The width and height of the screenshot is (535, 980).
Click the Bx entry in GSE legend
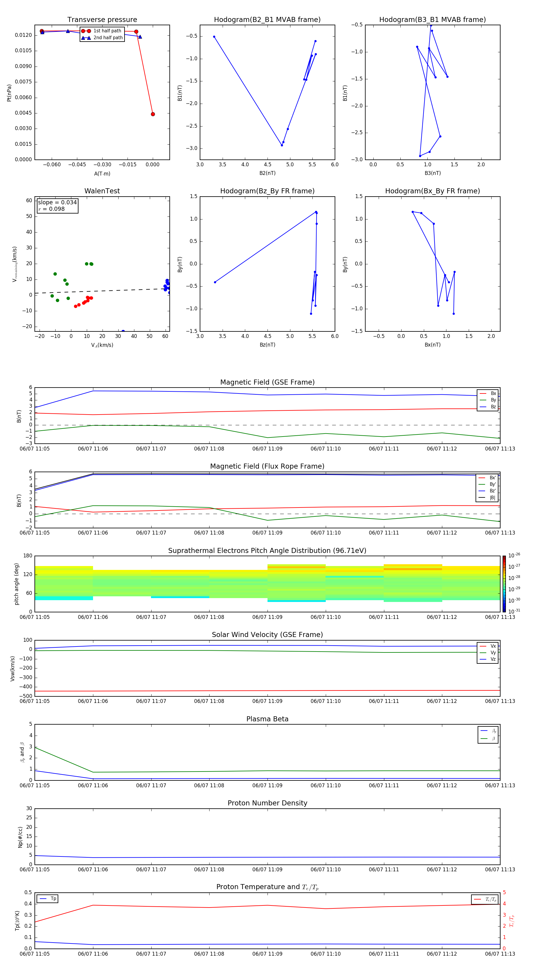[488, 393]
